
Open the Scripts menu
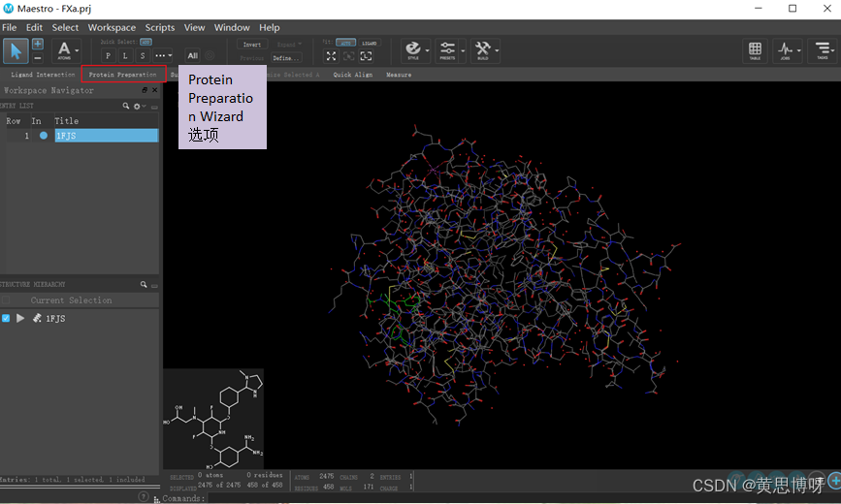(160, 27)
